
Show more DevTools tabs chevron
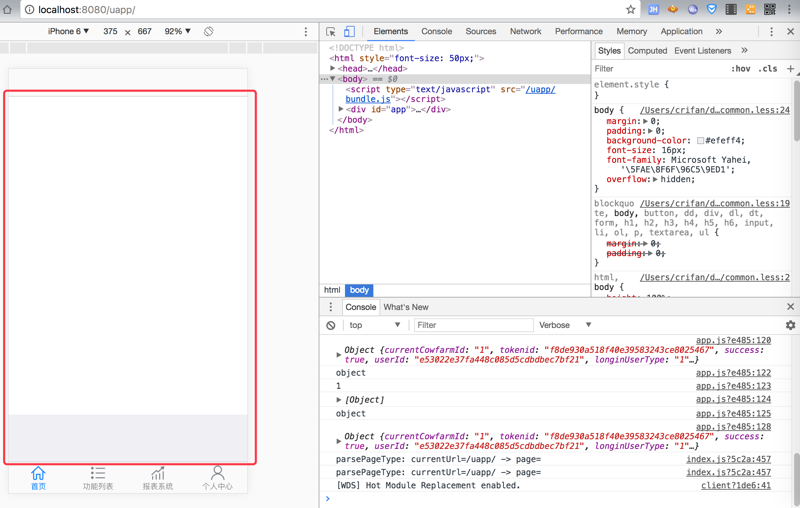pos(718,31)
